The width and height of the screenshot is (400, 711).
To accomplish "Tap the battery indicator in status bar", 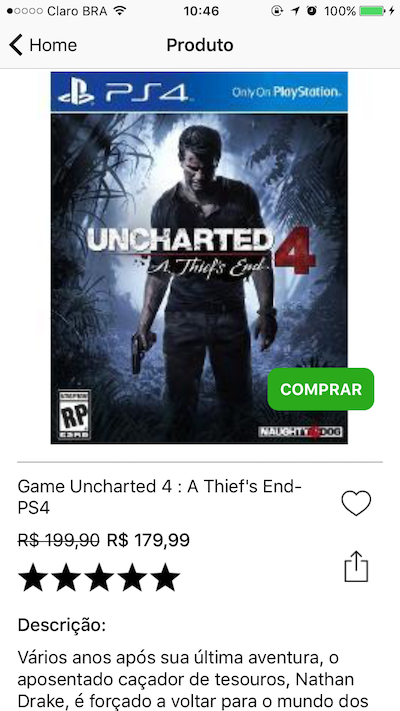I will pyautogui.click(x=372, y=11).
